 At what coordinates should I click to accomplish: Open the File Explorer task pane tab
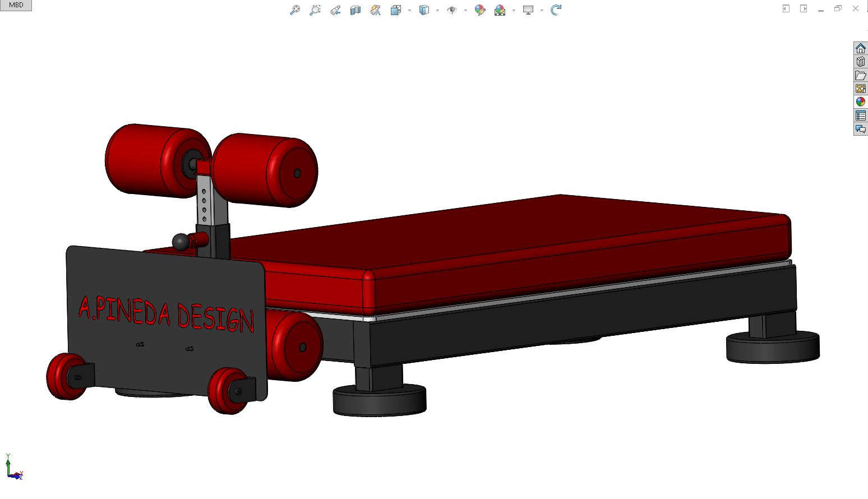coord(861,75)
